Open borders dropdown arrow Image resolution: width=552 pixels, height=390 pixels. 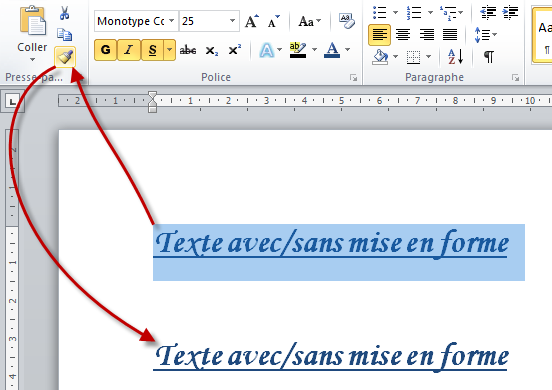coord(428,57)
